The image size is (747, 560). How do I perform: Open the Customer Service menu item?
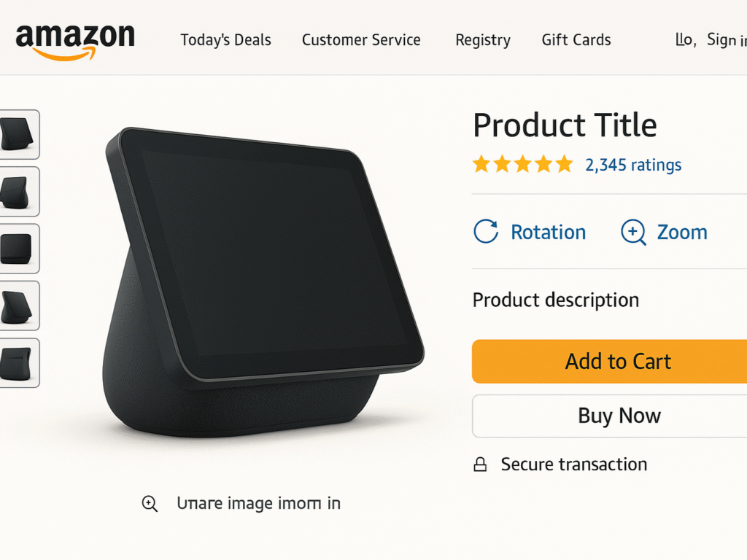click(361, 40)
